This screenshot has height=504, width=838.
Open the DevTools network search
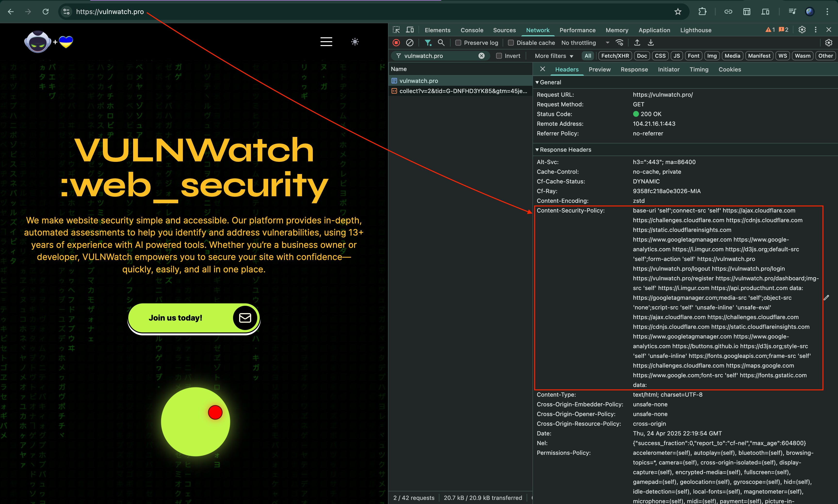coord(441,43)
